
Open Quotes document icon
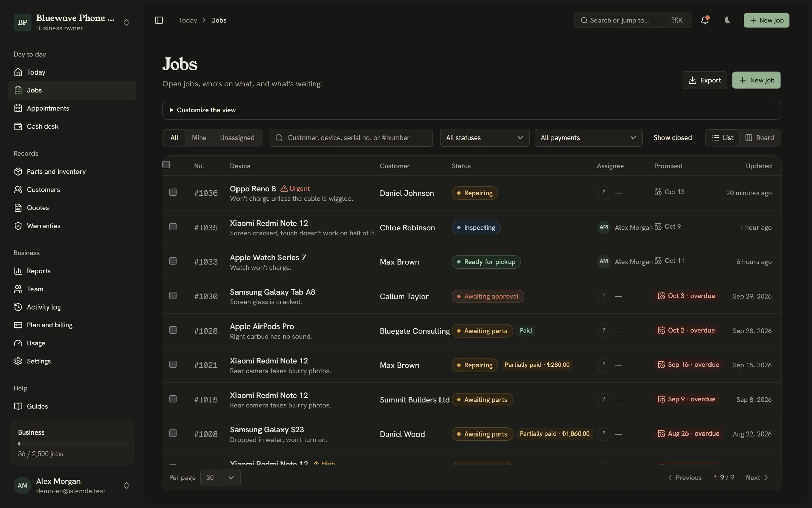(18, 208)
